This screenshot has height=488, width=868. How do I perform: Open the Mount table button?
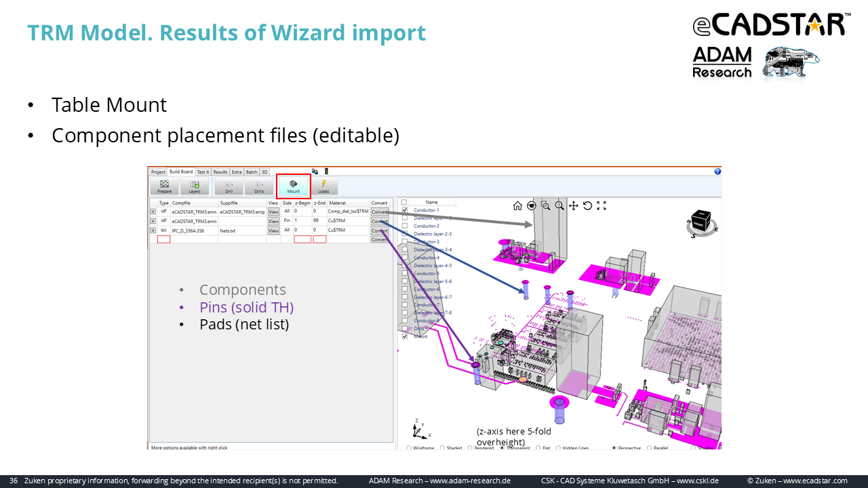(294, 186)
